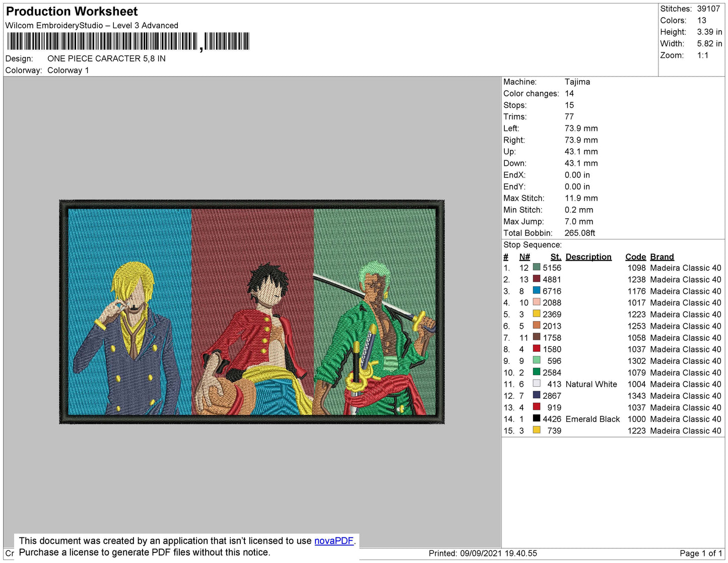728x563 pixels.
Task: Click the Total Bobbin value 265.08ft
Action: pos(580,233)
